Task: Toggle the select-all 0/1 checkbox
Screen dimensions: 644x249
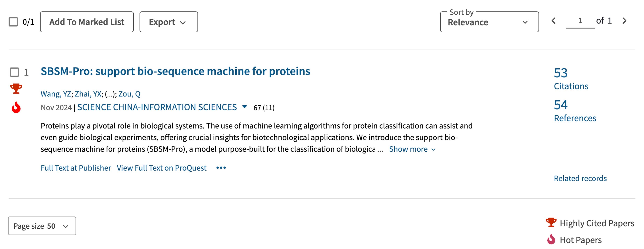Action: [13, 22]
